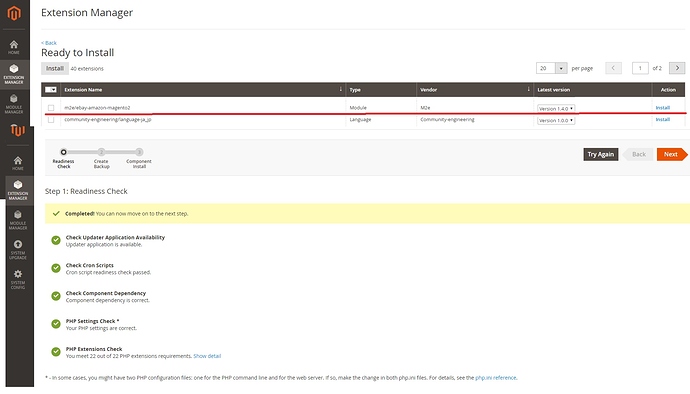Image resolution: width=690 pixels, height=394 pixels.
Task: Click the m2e/ebay-amazon-magento2 extension name
Action: [97, 108]
